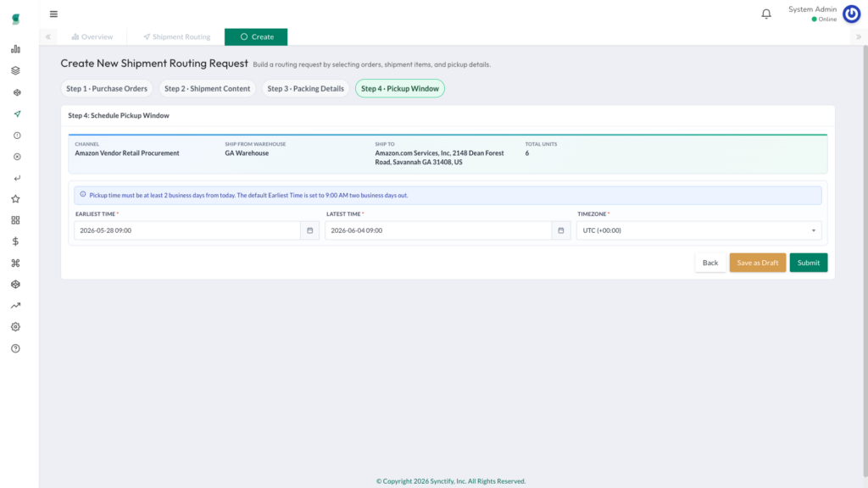Switch to the Overview tab
Image resolution: width=868 pixels, height=488 pixels.
[x=92, y=37]
